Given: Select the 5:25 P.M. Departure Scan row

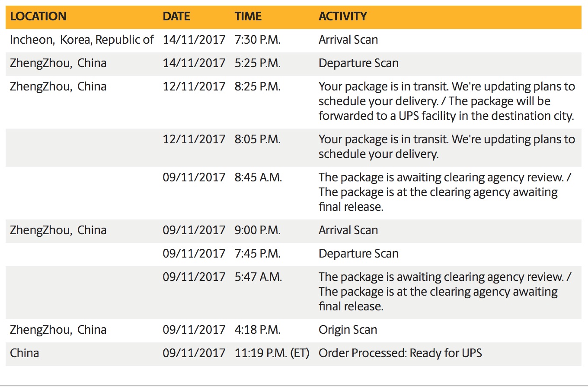Looking at the screenshot, I should (294, 63).
